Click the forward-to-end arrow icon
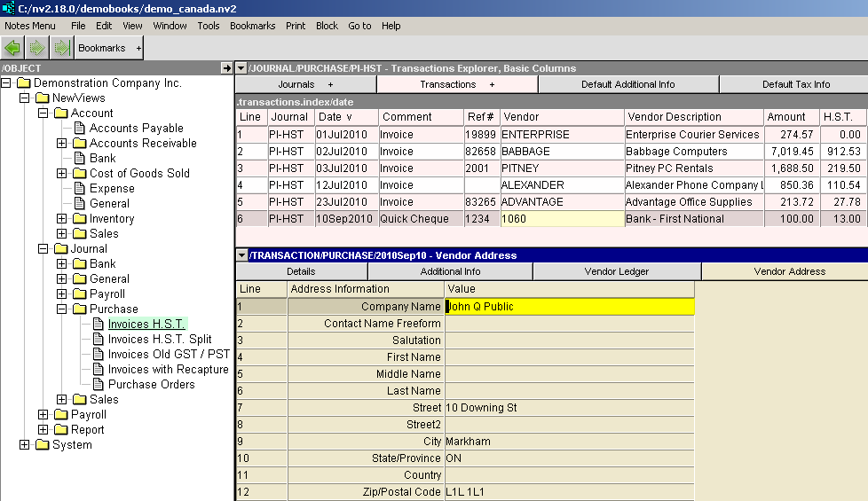Screen dimensions: 868x501 pos(60,48)
